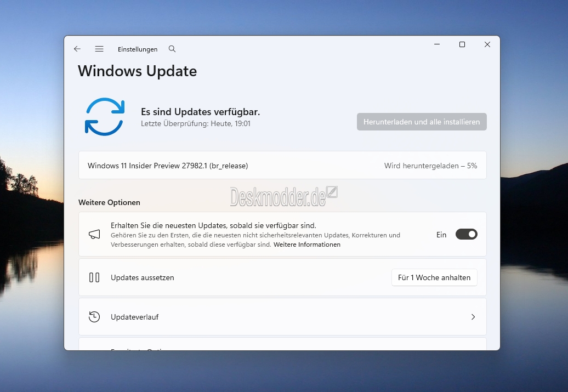The image size is (568, 392).
Task: Disable the newest updates toggle switch
Action: click(x=466, y=235)
